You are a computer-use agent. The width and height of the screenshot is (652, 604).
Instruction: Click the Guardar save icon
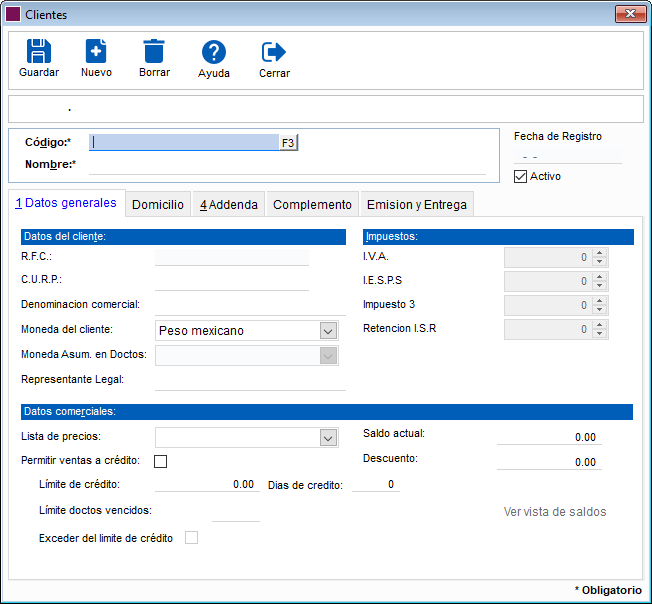click(x=39, y=52)
